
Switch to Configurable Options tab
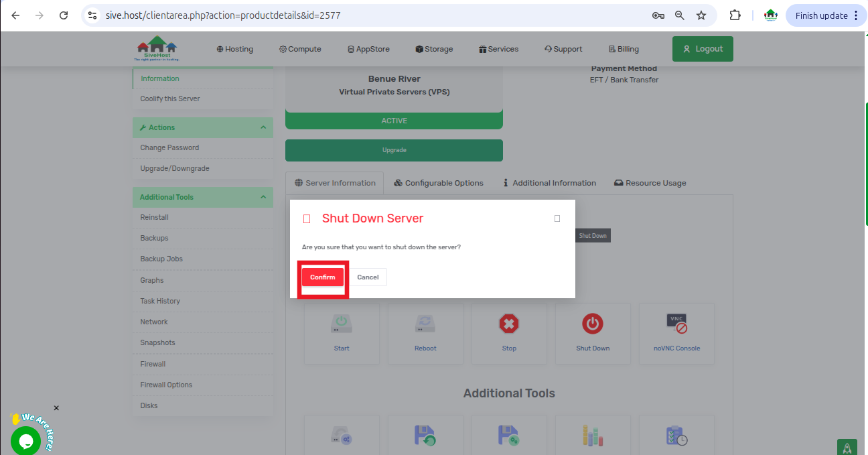click(x=439, y=183)
